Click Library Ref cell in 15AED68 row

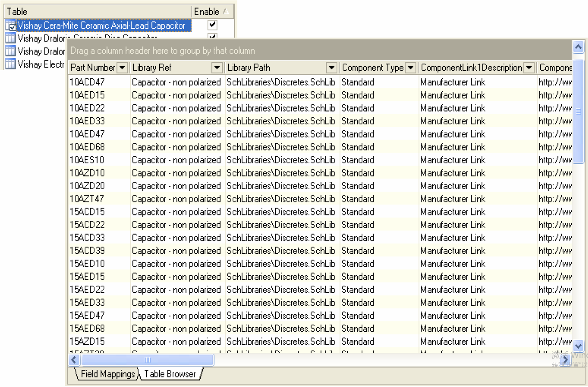(177, 328)
